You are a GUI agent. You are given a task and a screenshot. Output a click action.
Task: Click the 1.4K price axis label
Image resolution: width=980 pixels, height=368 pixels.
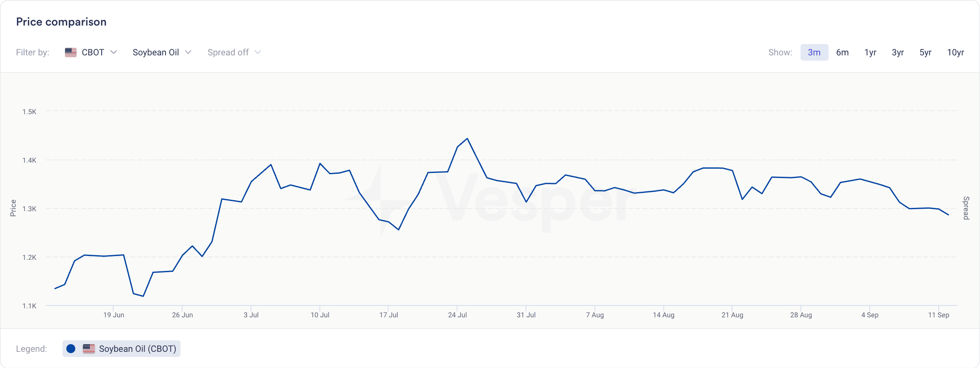pos(29,161)
